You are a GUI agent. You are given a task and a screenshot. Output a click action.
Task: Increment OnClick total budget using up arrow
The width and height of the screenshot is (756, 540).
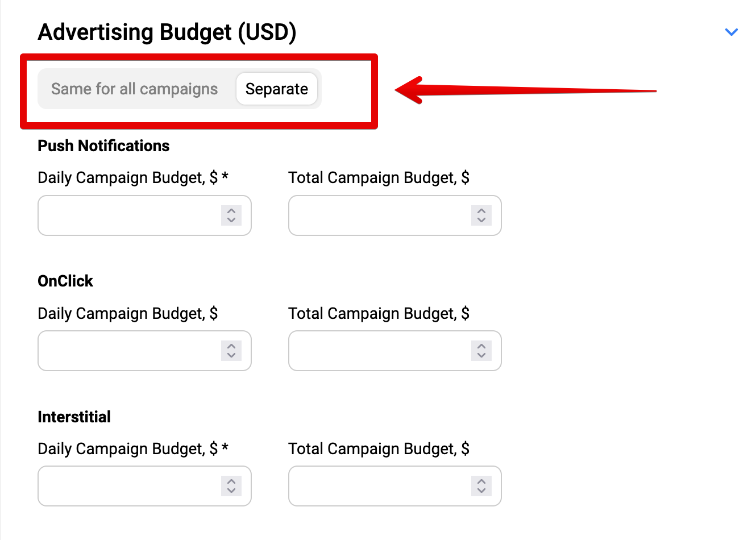pyautogui.click(x=481, y=346)
